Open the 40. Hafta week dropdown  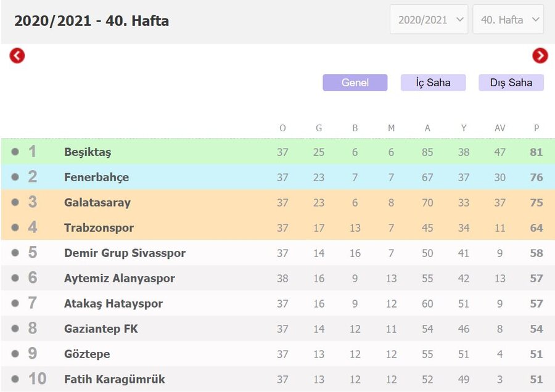pyautogui.click(x=508, y=20)
